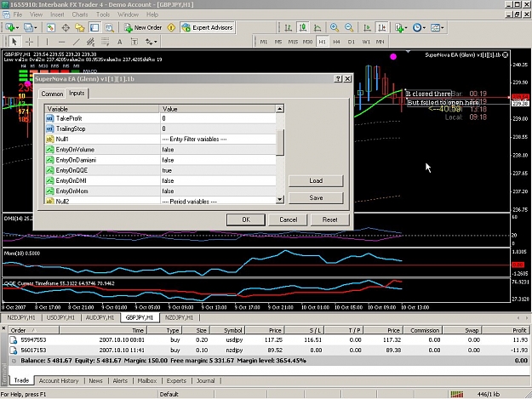532x399 pixels.
Task: Switch chart to Line Chart style
Action: (317, 28)
